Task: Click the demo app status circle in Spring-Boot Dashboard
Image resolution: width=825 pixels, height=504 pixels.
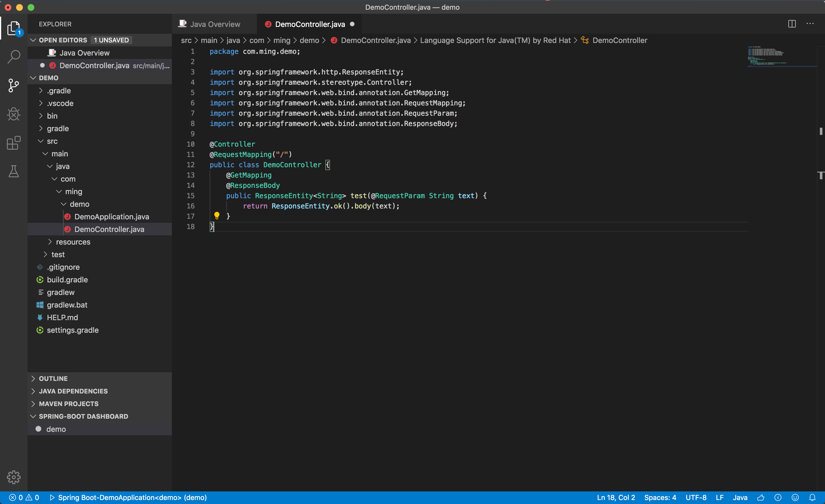Action: click(x=38, y=429)
